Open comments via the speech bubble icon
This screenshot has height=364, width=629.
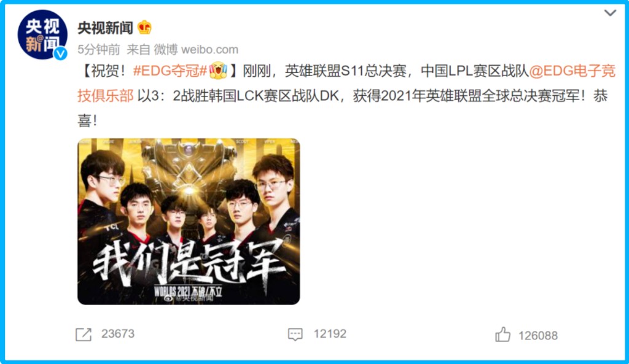[x=295, y=335]
